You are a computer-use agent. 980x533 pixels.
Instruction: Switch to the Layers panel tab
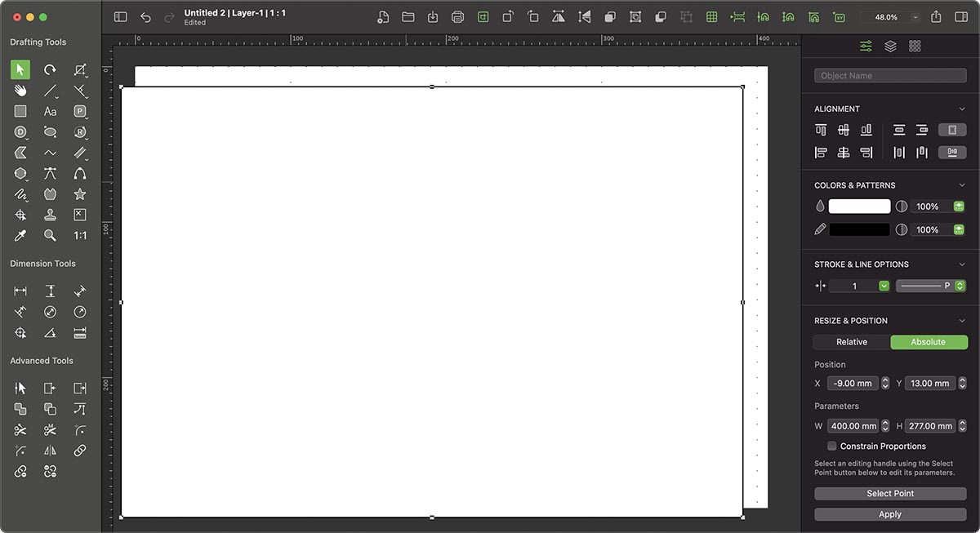890,46
